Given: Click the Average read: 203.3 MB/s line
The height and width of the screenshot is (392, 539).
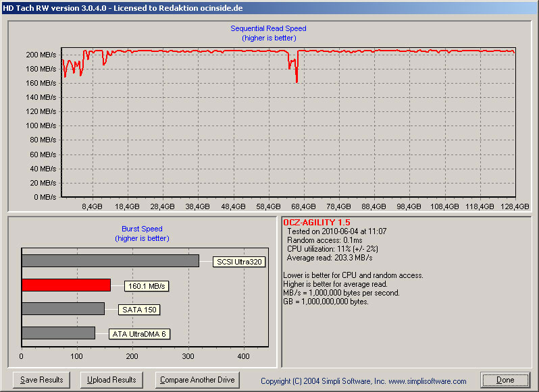Looking at the screenshot, I should (330, 258).
